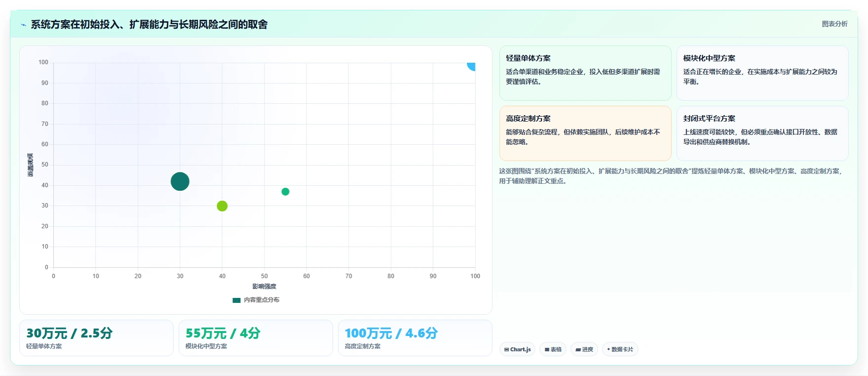This screenshot has width=868, height=376.
Task: Click the chart summary paragraph starting 这张图围绕
Action: pyautogui.click(x=671, y=176)
